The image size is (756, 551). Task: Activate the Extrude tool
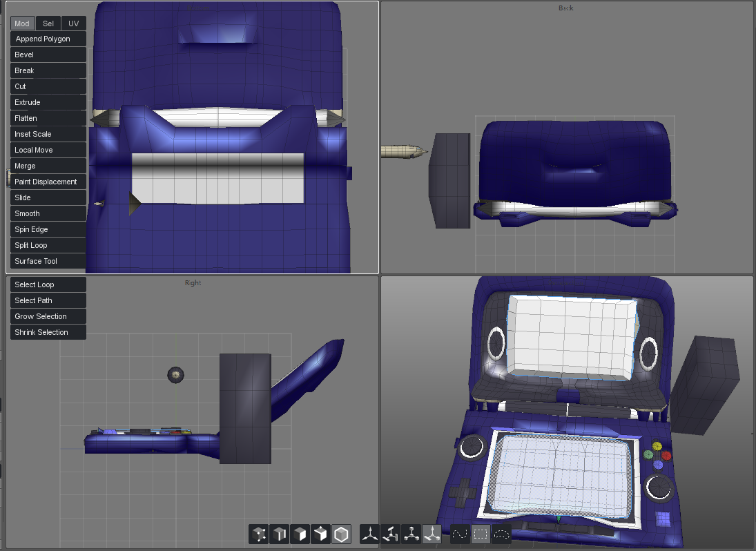(x=48, y=102)
